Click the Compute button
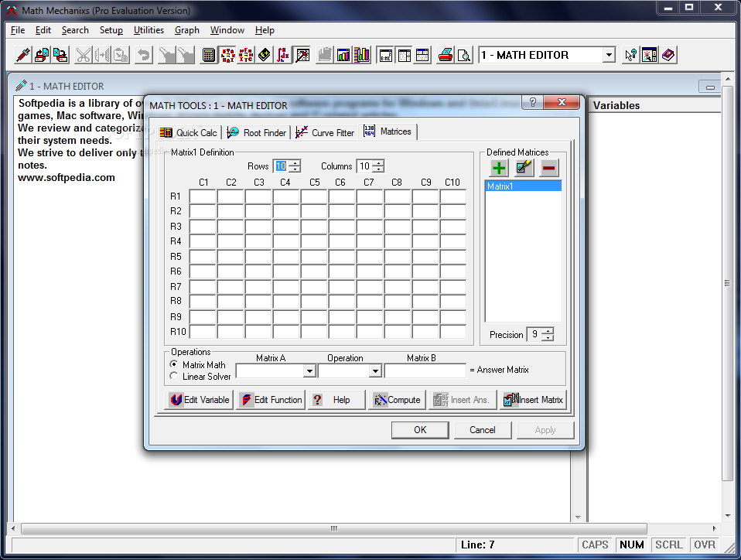This screenshot has height=560, width=741. (397, 400)
